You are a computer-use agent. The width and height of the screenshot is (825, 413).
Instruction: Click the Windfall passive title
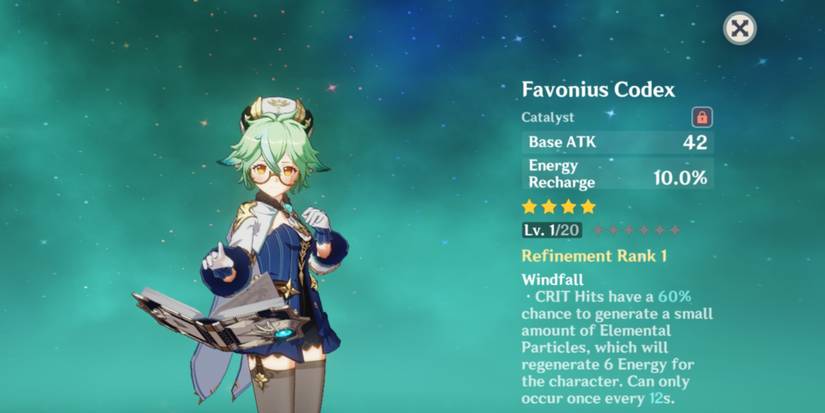pyautogui.click(x=552, y=279)
